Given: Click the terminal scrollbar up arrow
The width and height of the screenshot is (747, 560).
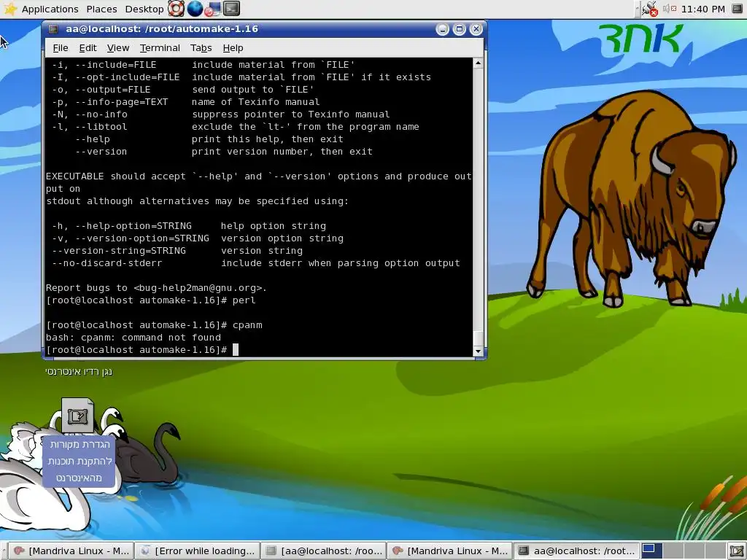Looking at the screenshot, I should coord(479,63).
